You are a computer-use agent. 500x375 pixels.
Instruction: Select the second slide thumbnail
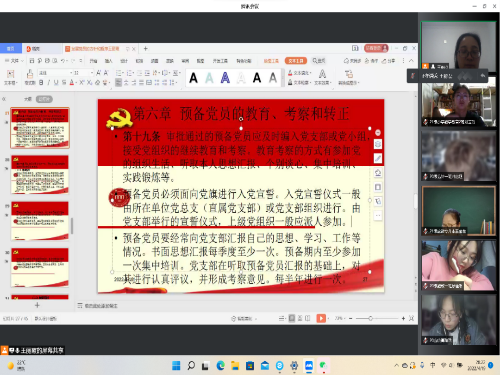pyautogui.click(x=40, y=174)
